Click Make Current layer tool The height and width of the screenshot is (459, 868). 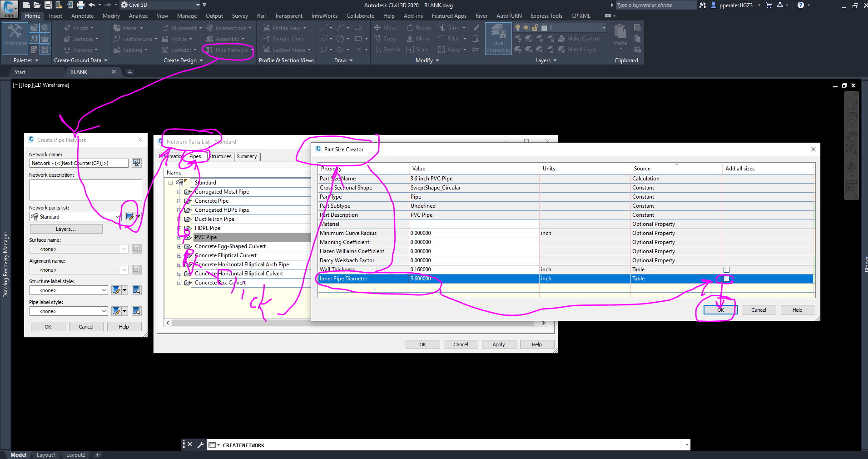click(579, 39)
